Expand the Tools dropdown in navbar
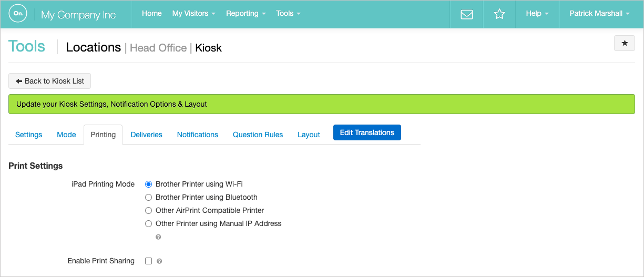The image size is (644, 277). point(288,14)
